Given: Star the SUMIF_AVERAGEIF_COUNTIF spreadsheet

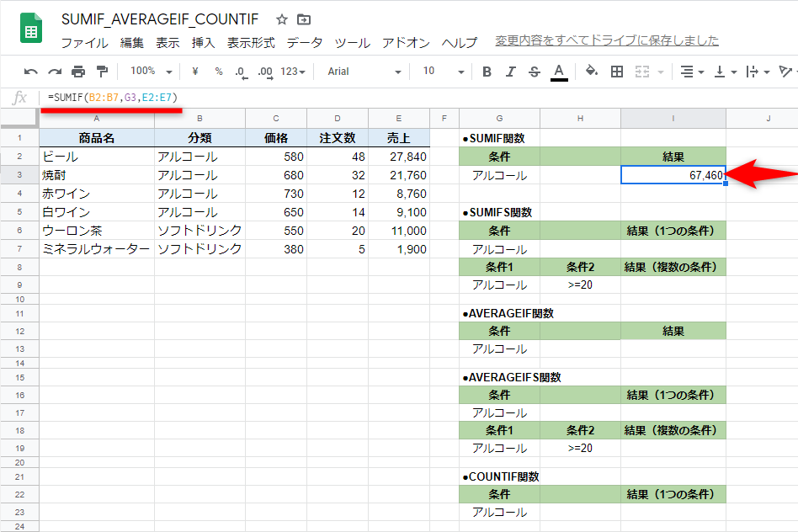Looking at the screenshot, I should [x=281, y=19].
